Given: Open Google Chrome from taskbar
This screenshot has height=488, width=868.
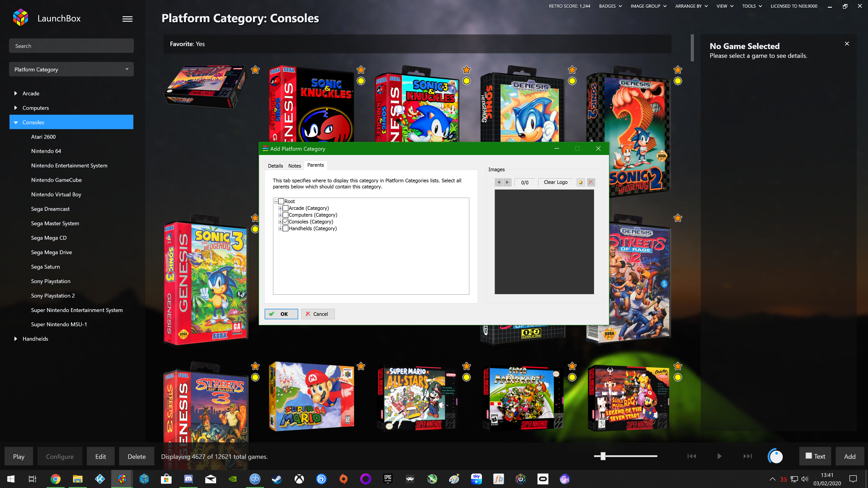Looking at the screenshot, I should tap(56, 479).
